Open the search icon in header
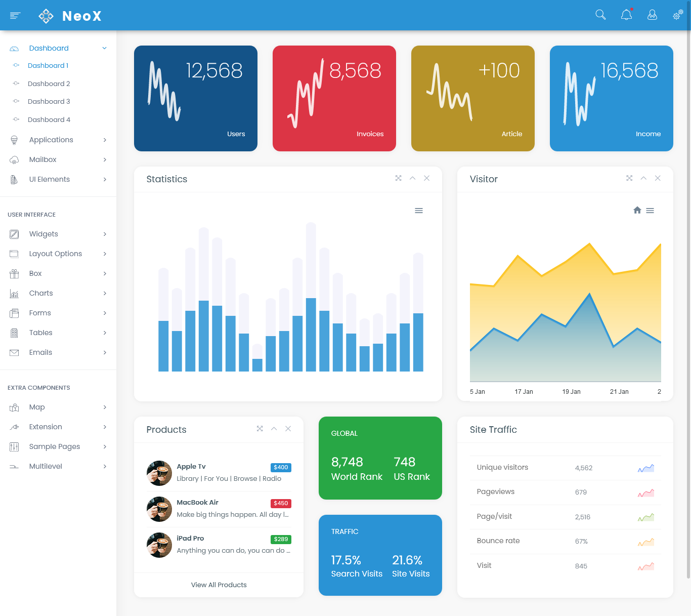Viewport: 691px width, 616px height. 600,15
